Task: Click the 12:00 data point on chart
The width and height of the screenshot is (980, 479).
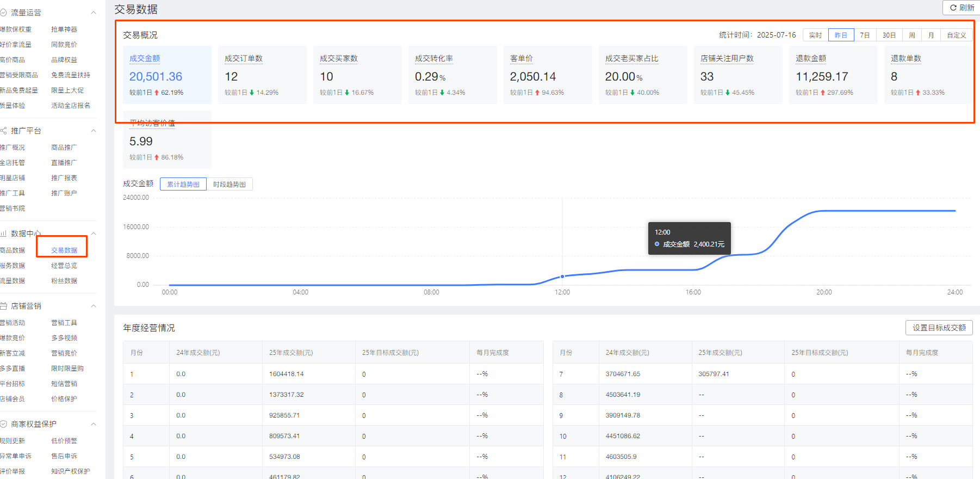Action: [x=562, y=277]
